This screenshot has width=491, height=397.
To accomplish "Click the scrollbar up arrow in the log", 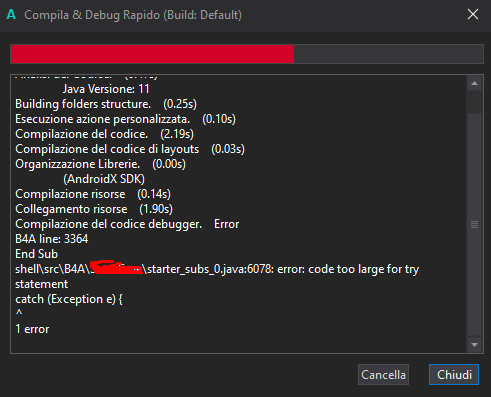I will [x=474, y=83].
